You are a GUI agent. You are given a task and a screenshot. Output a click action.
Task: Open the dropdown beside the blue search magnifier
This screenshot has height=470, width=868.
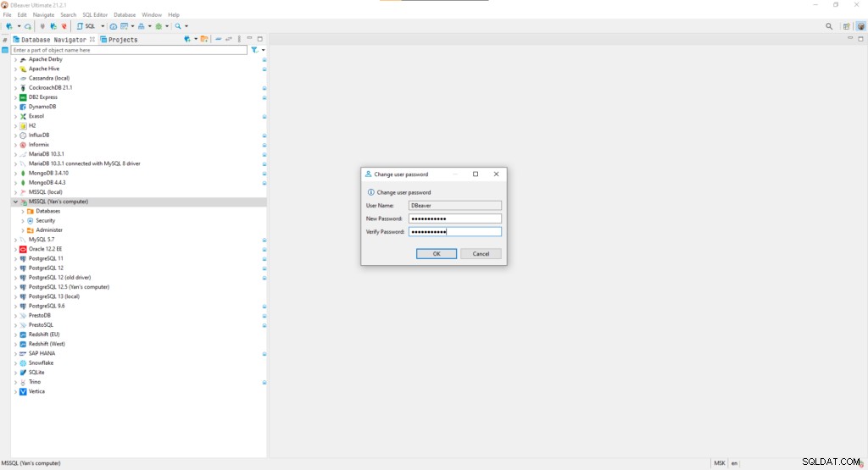[186, 26]
